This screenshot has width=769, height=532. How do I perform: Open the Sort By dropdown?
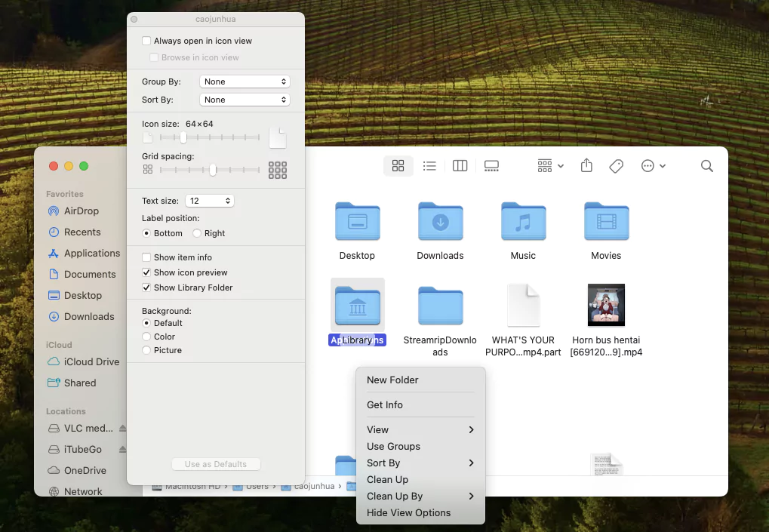coord(244,99)
